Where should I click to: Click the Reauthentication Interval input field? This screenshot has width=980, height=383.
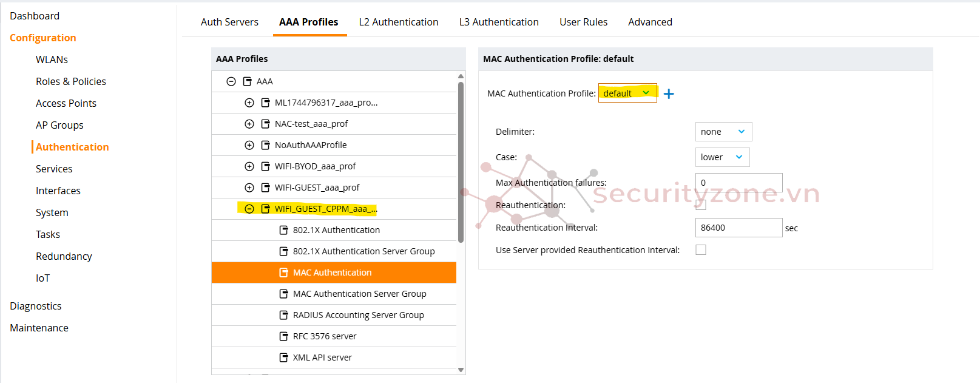tap(738, 228)
